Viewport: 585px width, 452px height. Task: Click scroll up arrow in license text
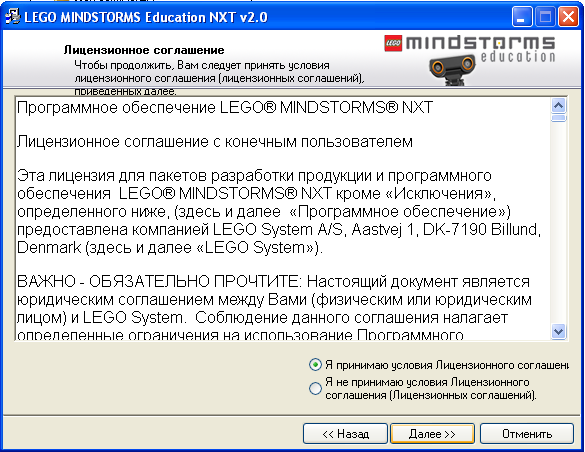(559, 106)
